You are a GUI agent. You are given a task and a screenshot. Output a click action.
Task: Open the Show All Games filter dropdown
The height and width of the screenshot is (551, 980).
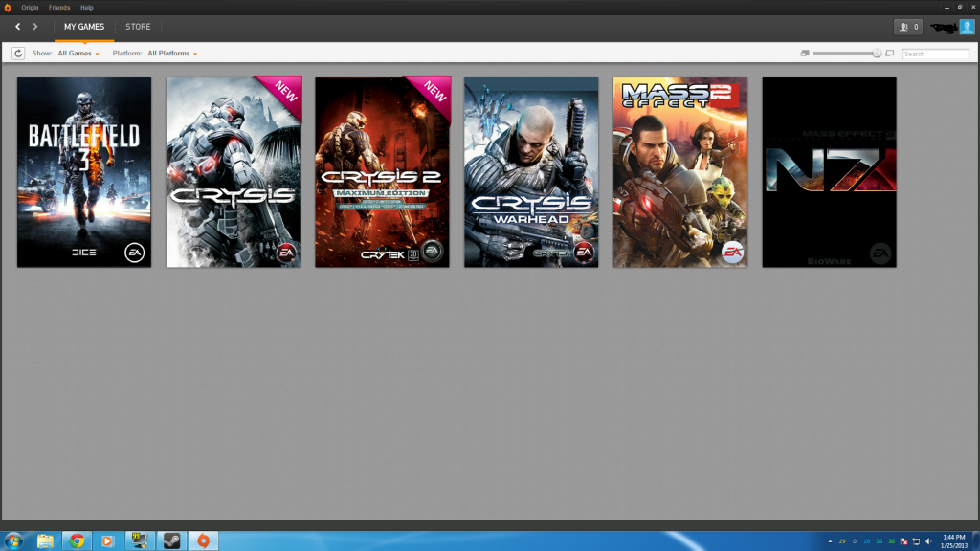(x=78, y=54)
